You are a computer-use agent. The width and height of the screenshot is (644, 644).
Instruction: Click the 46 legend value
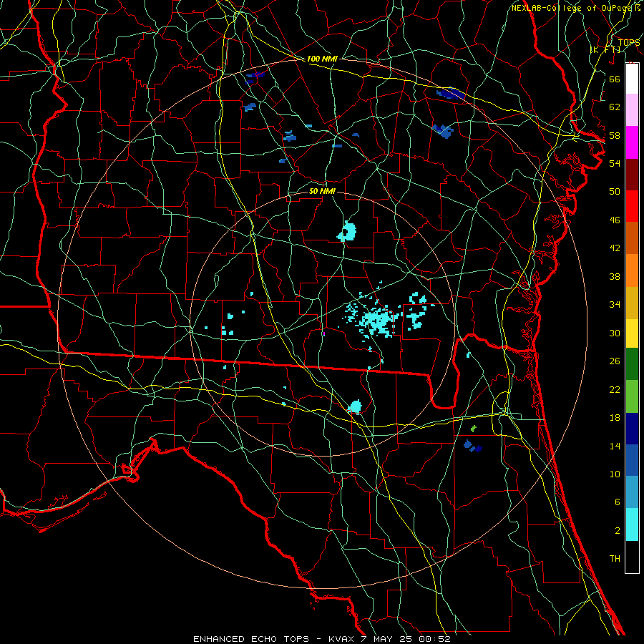point(615,220)
